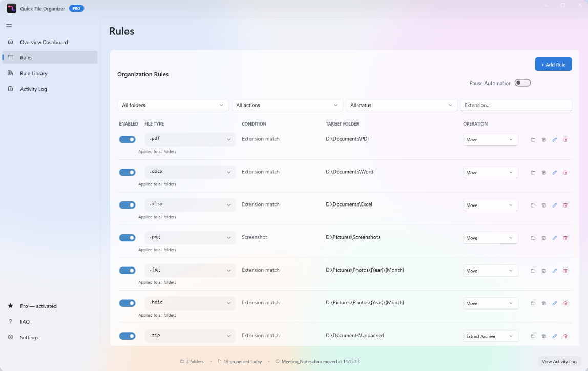Viewport: 588px width, 371px height.
Task: Delete the .jpg rule trash icon
Action: click(565, 271)
